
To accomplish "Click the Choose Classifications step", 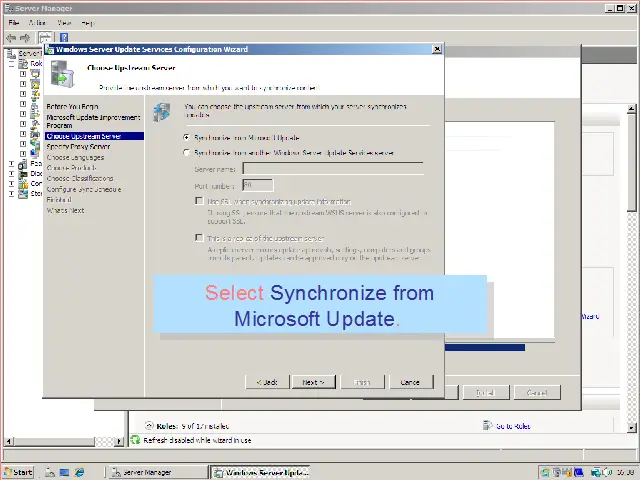I will [80, 178].
